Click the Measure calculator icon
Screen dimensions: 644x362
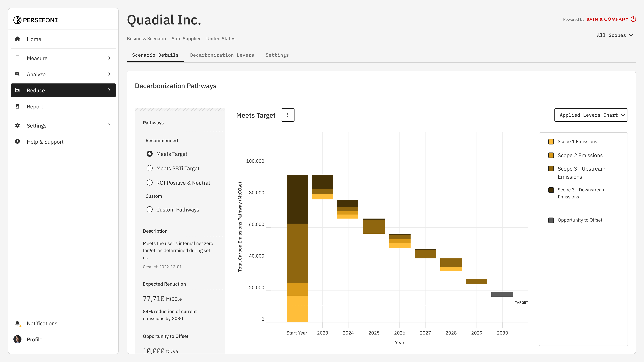17,58
